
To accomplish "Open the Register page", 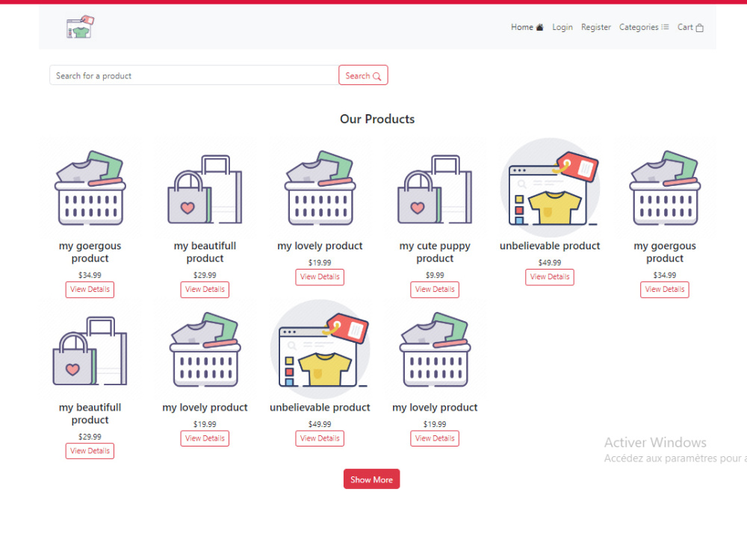I will coord(595,27).
